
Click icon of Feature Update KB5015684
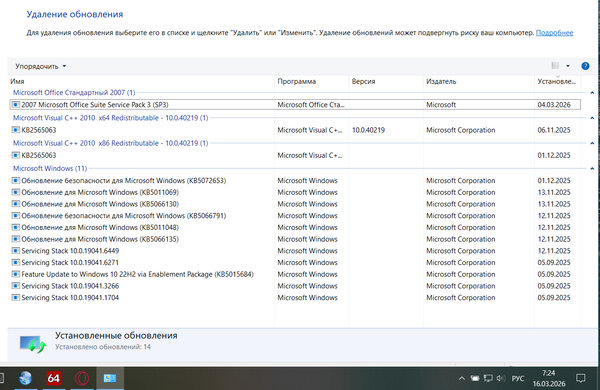tap(16, 274)
